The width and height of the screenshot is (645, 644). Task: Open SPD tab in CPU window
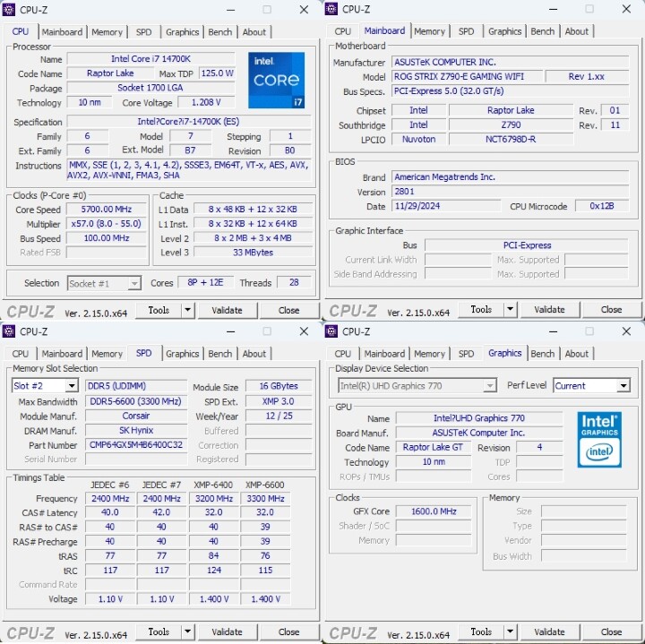pyautogui.click(x=143, y=32)
